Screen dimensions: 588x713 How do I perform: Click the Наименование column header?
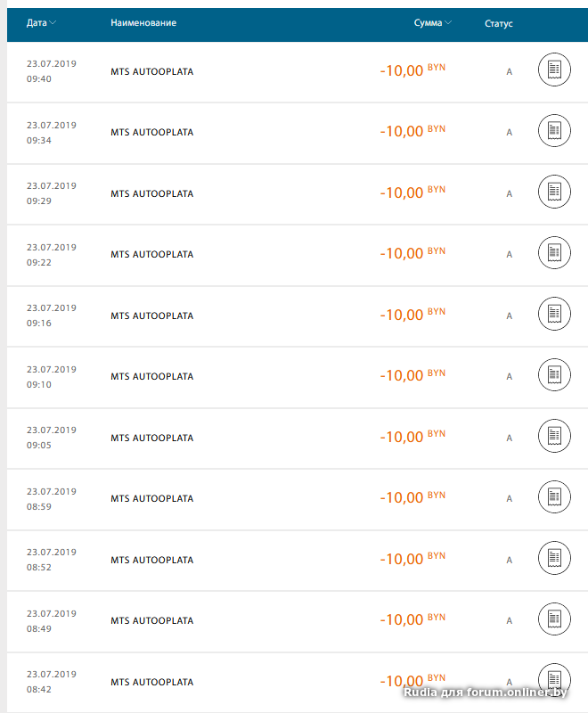[x=143, y=22]
